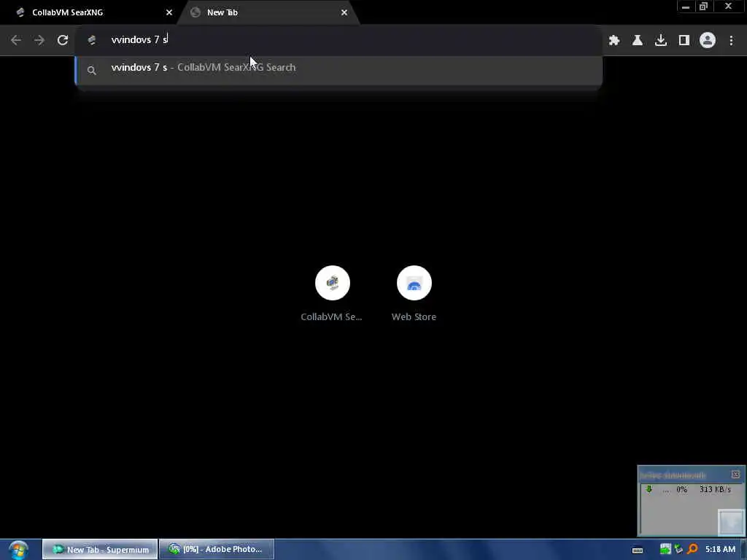Click the on-screen keyboard tray icon
This screenshot has height=560, width=747.
(638, 550)
